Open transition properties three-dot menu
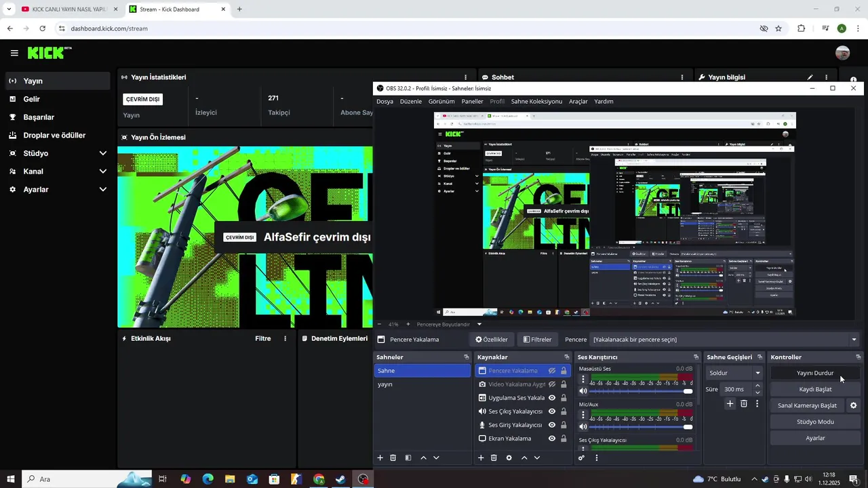Viewport: 868px width, 488px height. point(757,404)
